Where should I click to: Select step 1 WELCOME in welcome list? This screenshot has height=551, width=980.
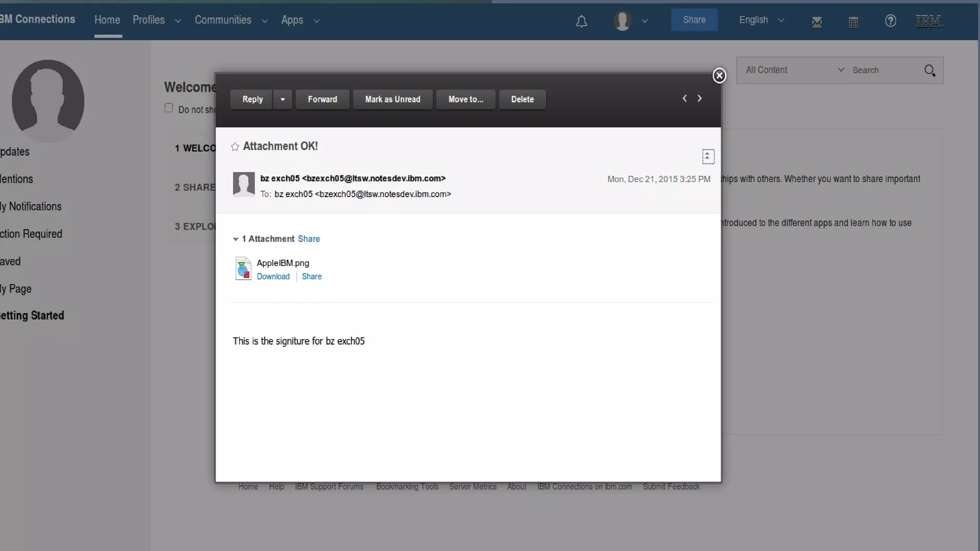pyautogui.click(x=195, y=148)
